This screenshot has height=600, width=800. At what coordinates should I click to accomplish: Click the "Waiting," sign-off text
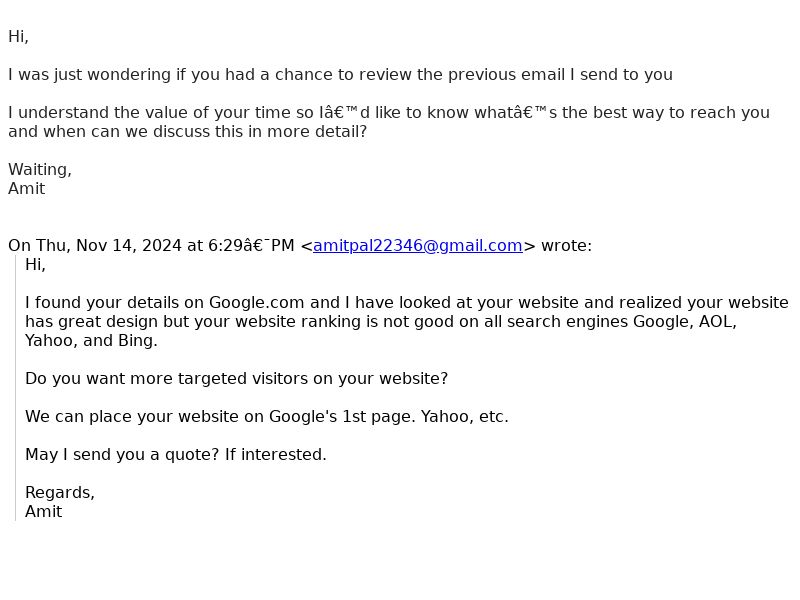(x=40, y=169)
